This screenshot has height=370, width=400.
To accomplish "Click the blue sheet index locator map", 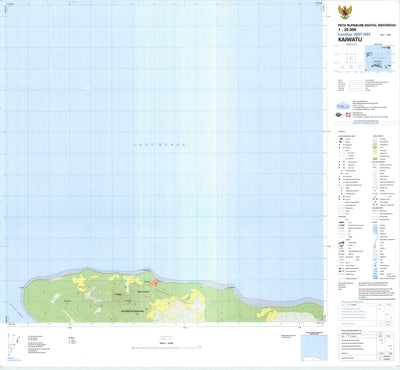I will tap(378, 58).
